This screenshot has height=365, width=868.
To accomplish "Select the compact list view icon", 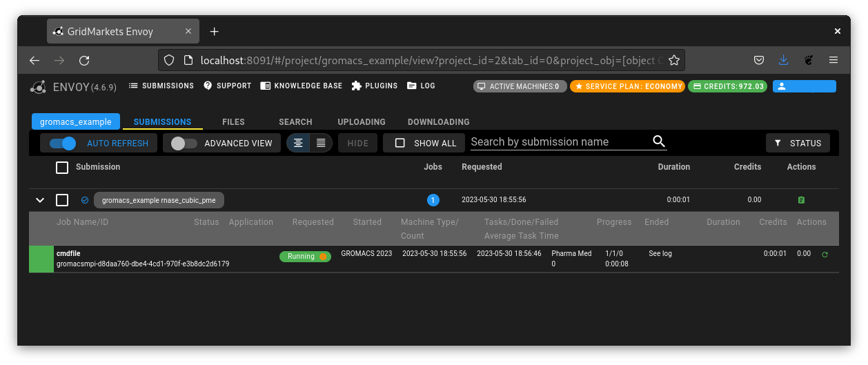I will [x=298, y=143].
